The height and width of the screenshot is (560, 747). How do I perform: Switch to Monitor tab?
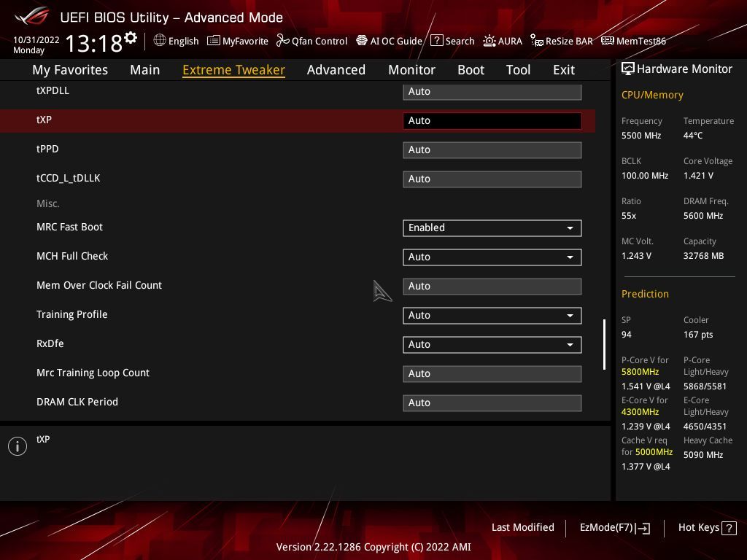point(411,70)
